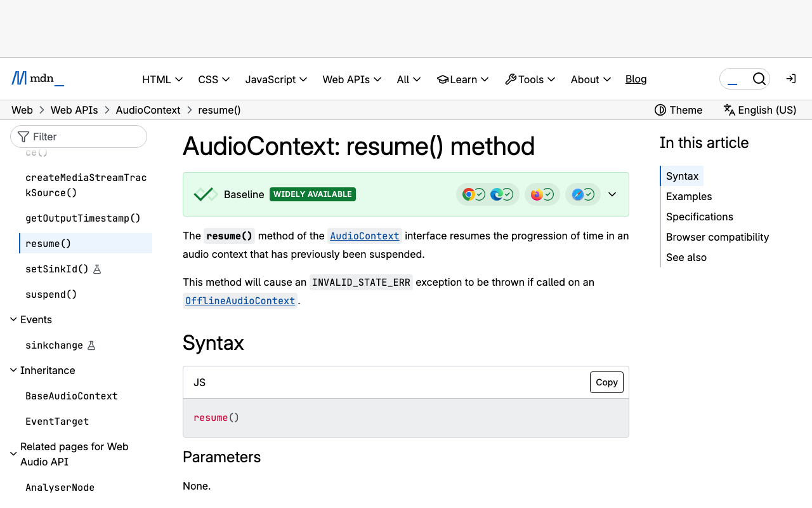Image resolution: width=812 pixels, height=508 pixels.
Task: Go to the Blog page
Action: (636, 79)
